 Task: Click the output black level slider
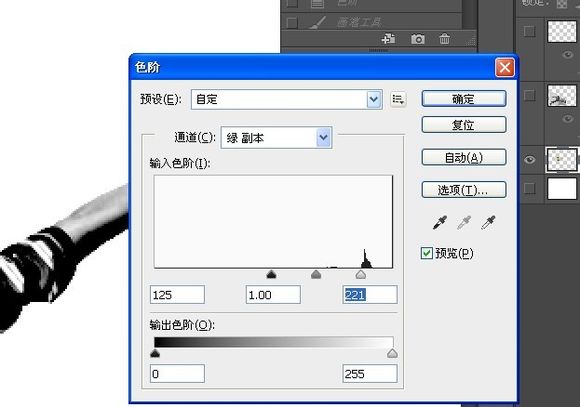pos(155,353)
